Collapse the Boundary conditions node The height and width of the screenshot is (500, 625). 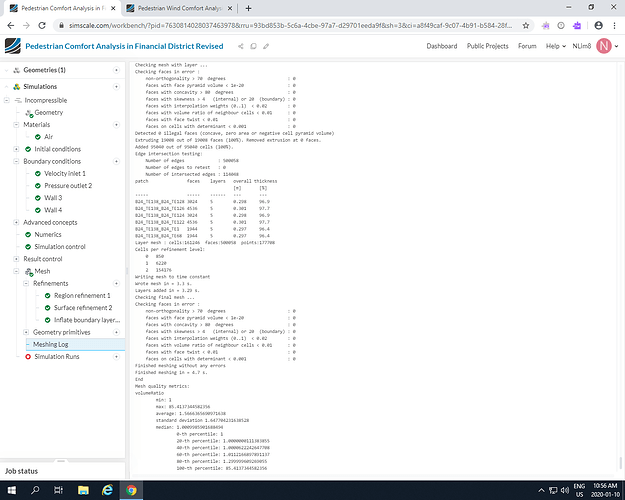(x=16, y=161)
